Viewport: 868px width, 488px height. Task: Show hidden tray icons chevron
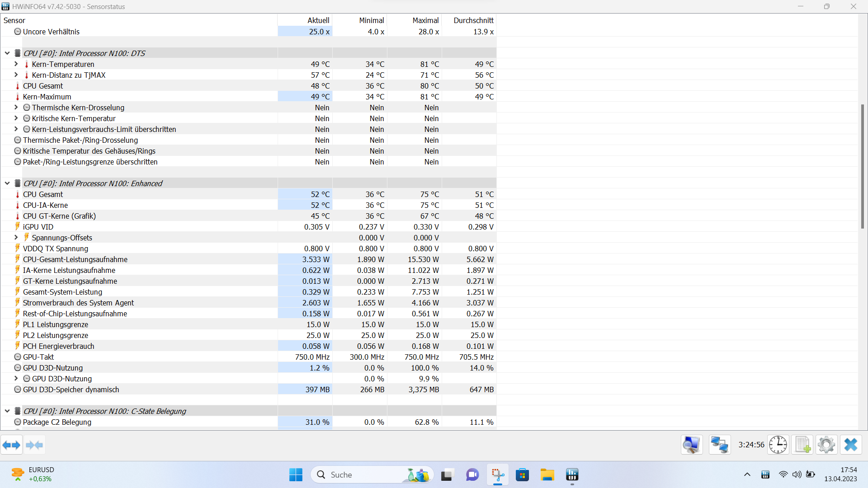pyautogui.click(x=747, y=475)
